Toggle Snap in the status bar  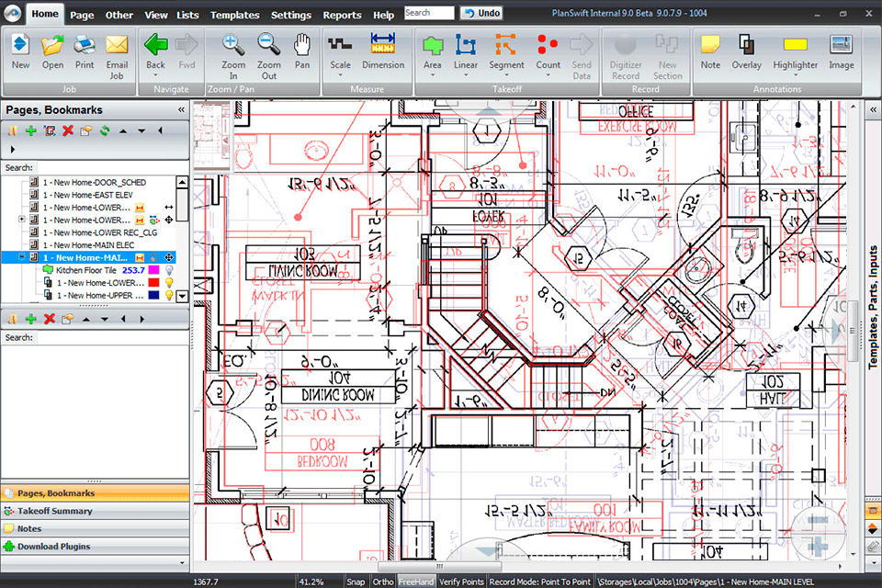pos(356,582)
